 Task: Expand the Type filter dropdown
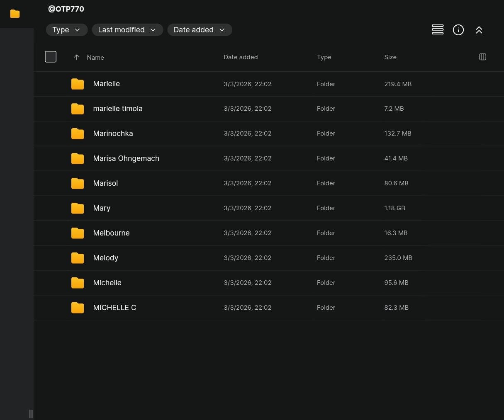tap(66, 30)
